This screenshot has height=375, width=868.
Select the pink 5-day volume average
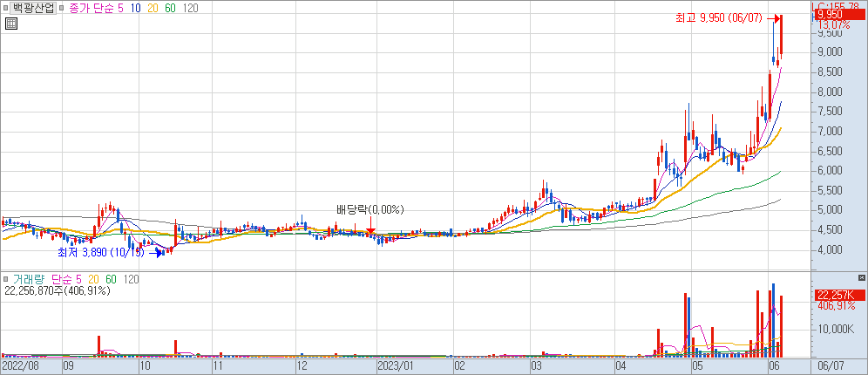79,279
